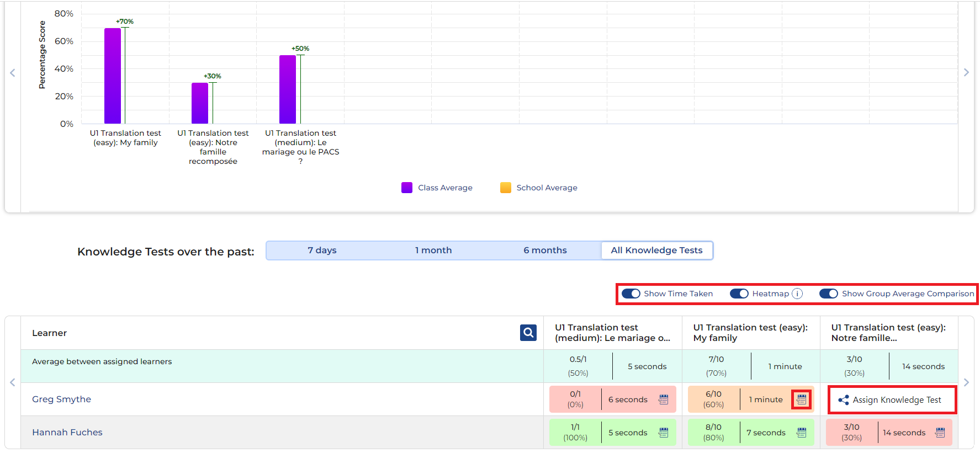Screen dimensions: 980x453
Task: Click the learner search magnifier icon
Action: [528, 333]
